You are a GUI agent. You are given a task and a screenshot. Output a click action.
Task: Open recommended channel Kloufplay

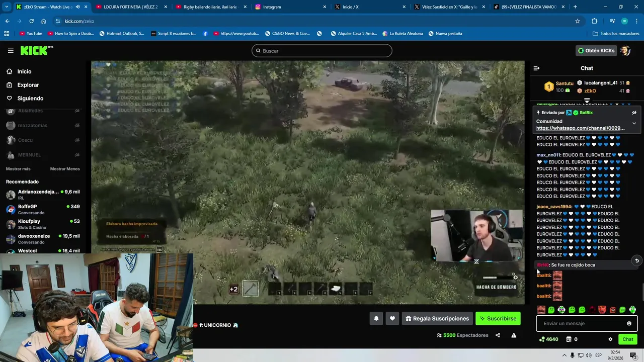click(x=43, y=224)
